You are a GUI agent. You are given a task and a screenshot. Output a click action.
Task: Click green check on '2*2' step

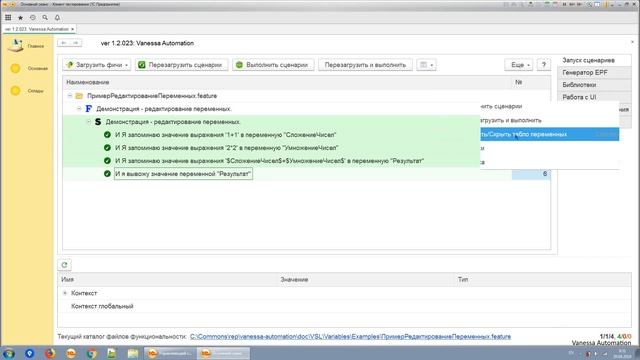click(107, 148)
